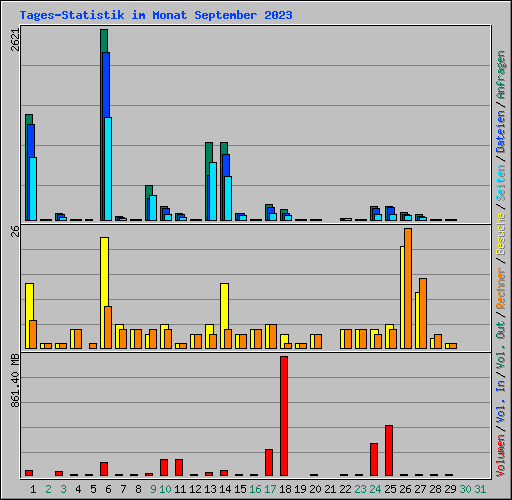Click day 18 on the x-axis
The image size is (512, 500).
[x=285, y=489]
